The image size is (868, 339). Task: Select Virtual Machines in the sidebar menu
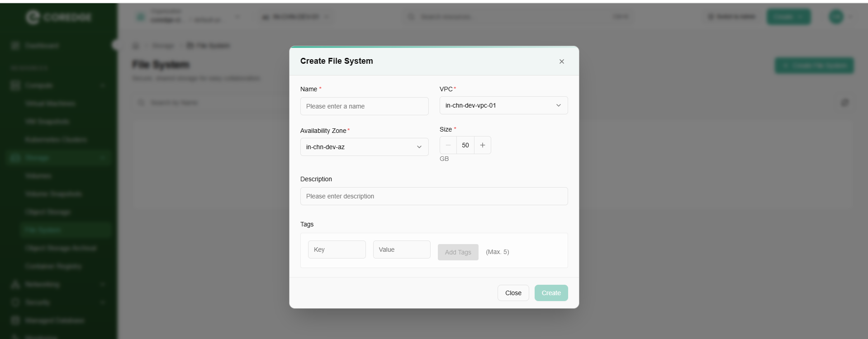coord(50,104)
